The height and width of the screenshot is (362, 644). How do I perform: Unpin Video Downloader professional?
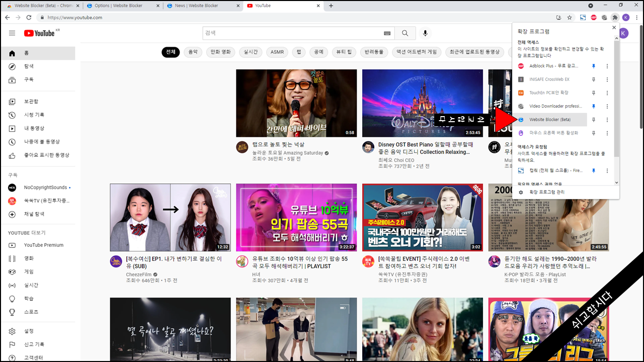[x=594, y=106]
